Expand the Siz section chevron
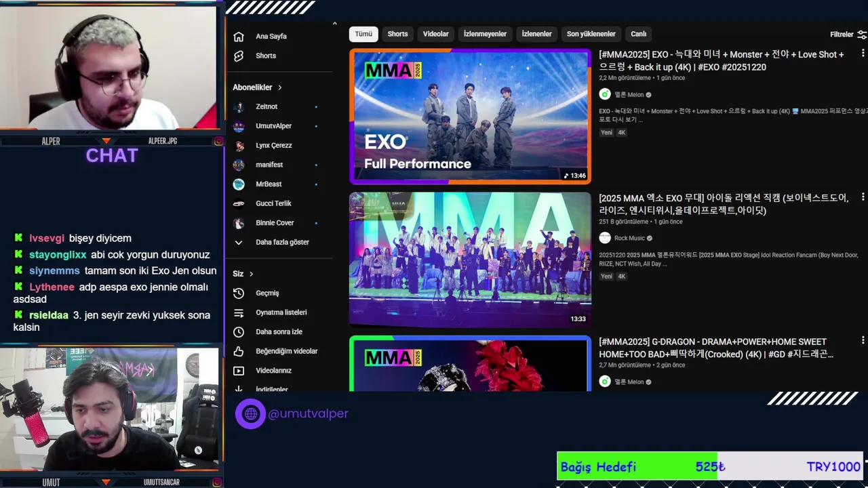 point(251,274)
